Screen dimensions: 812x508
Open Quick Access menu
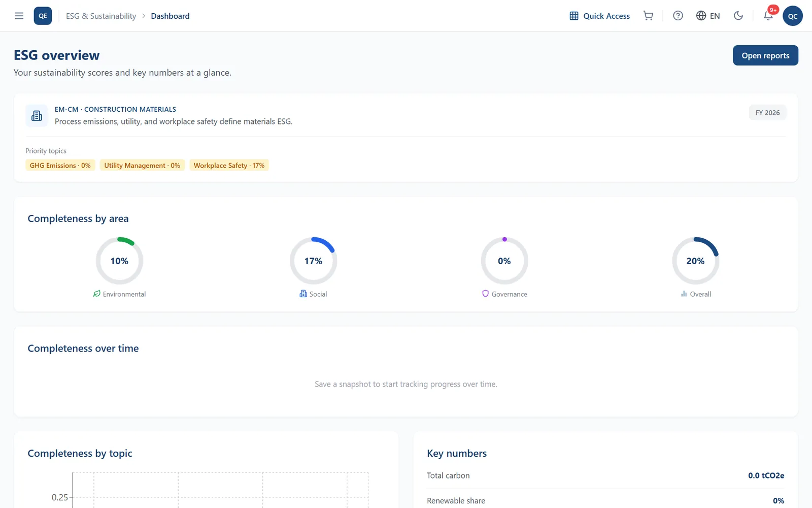click(599, 16)
